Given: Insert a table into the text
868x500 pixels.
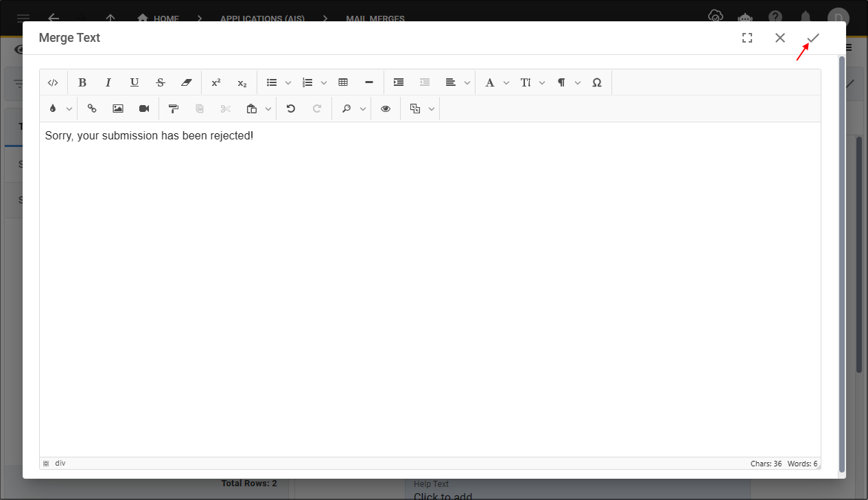Looking at the screenshot, I should (x=343, y=82).
